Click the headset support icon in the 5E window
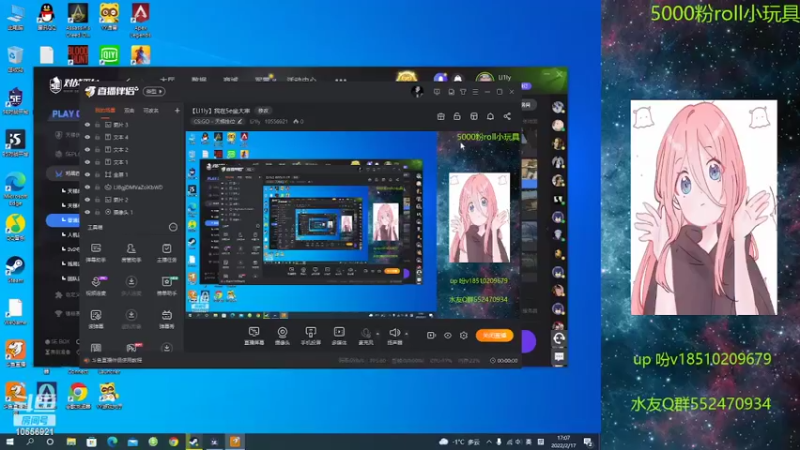Screen dimensions: 800x450 pos(559,338)
